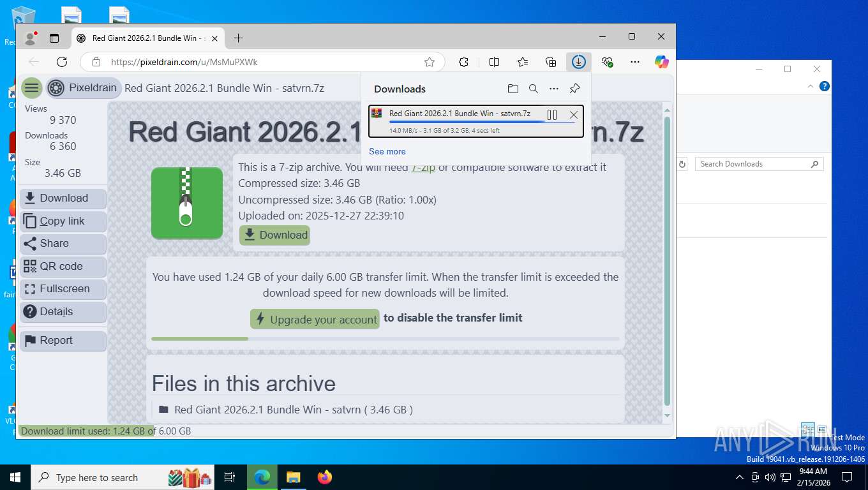The image size is (868, 490).
Task: Launch Firefox from the taskbar
Action: 325,477
